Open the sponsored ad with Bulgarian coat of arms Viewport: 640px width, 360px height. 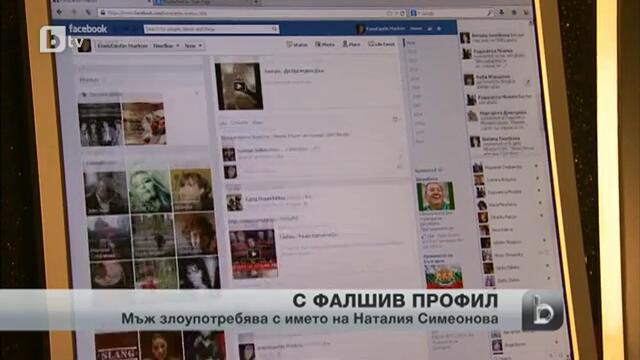pos(444,276)
